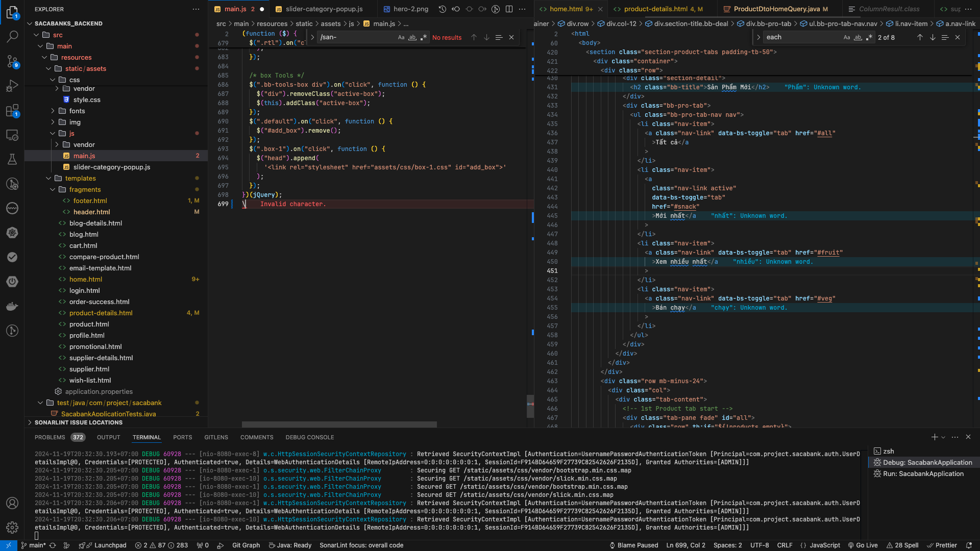This screenshot has width=980, height=551.
Task: Click the remote window status icon
Action: click(x=9, y=545)
